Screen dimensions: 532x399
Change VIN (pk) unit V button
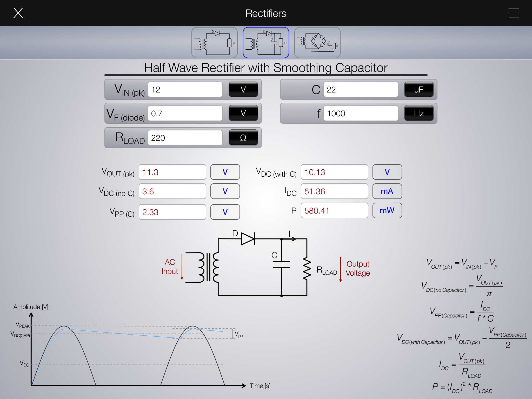tap(243, 90)
